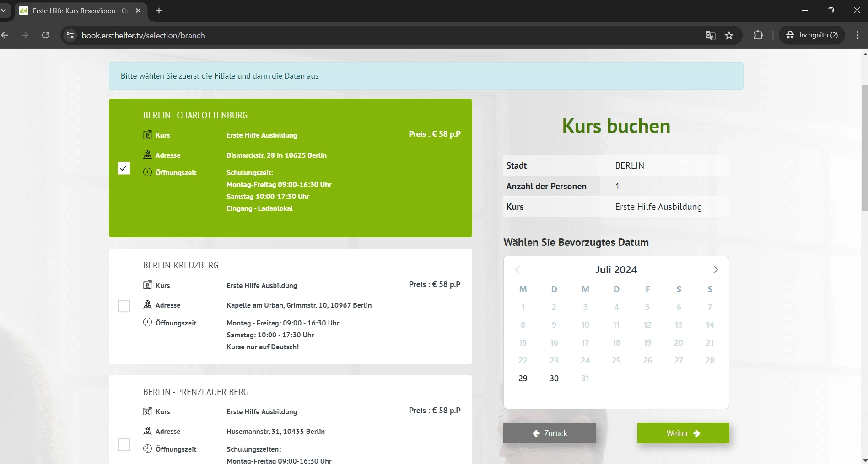The image size is (868, 464).
Task: Bookmark this page with the star icon
Action: pos(729,35)
